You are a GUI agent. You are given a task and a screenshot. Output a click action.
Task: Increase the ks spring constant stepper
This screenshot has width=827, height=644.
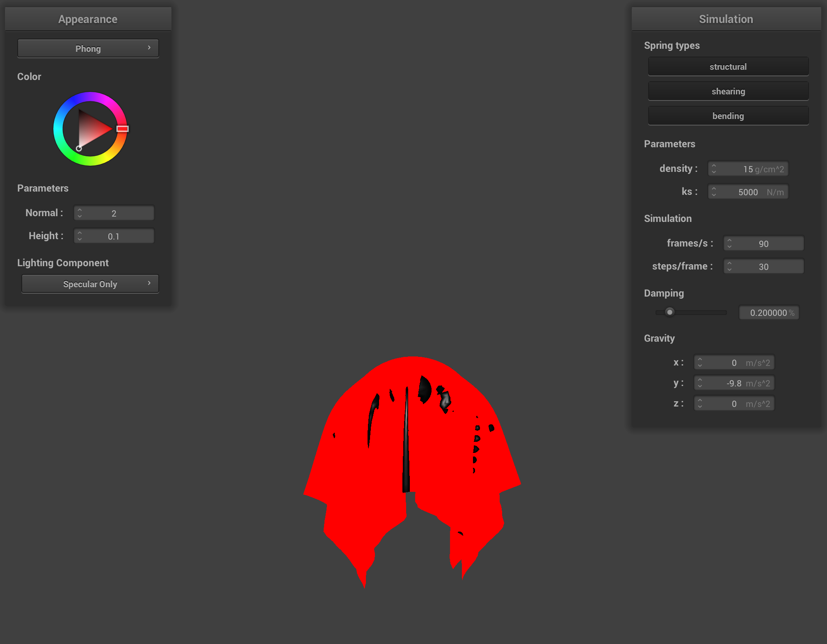[715, 189]
